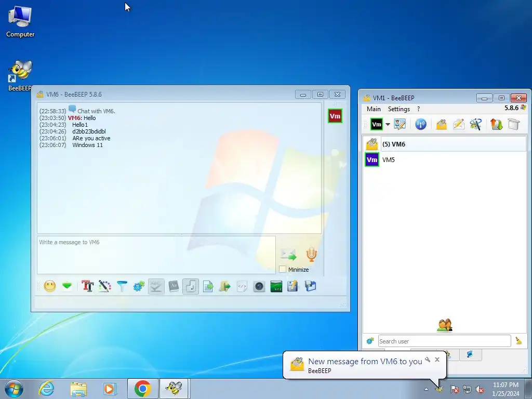Open notification options wrench icon

point(428,360)
